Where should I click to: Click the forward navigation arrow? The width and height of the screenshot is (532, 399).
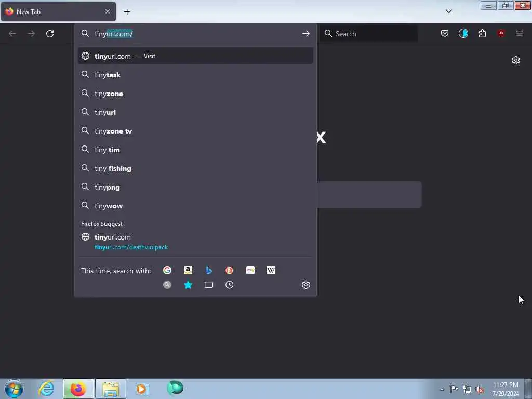pos(31,34)
